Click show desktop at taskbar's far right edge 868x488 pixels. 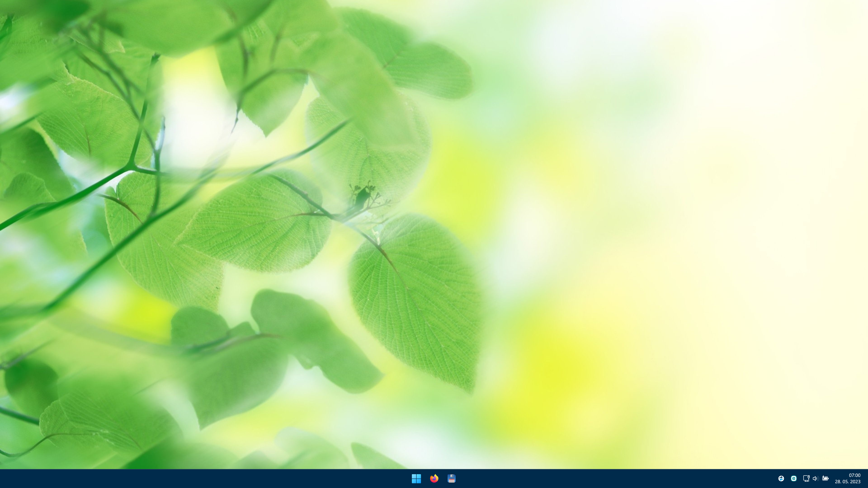[x=867, y=478]
